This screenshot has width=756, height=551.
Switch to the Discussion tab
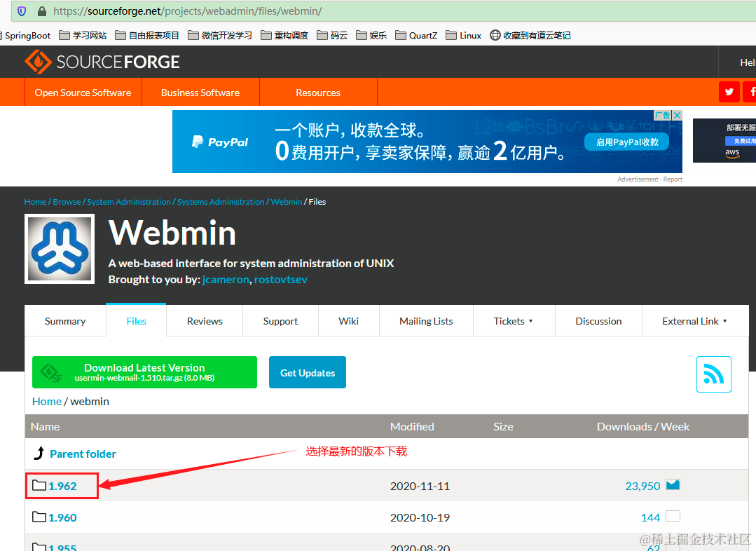[x=598, y=321]
